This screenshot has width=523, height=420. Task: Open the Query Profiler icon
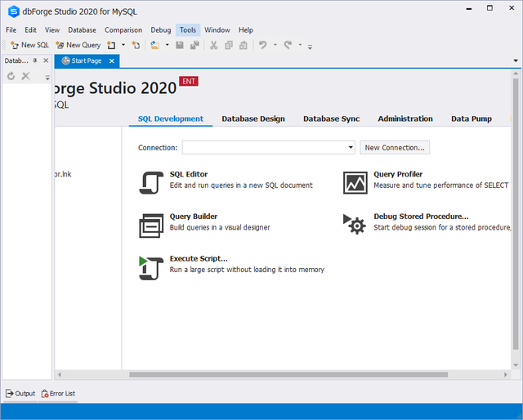tap(355, 182)
